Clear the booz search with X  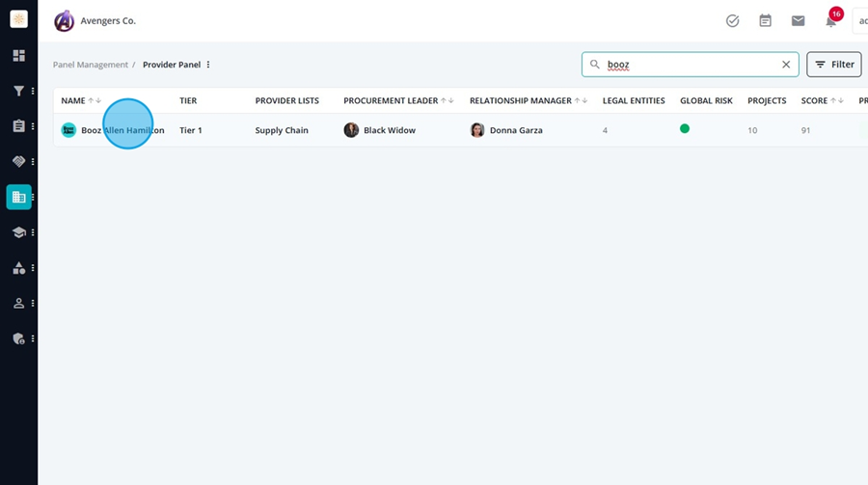pyautogui.click(x=785, y=65)
